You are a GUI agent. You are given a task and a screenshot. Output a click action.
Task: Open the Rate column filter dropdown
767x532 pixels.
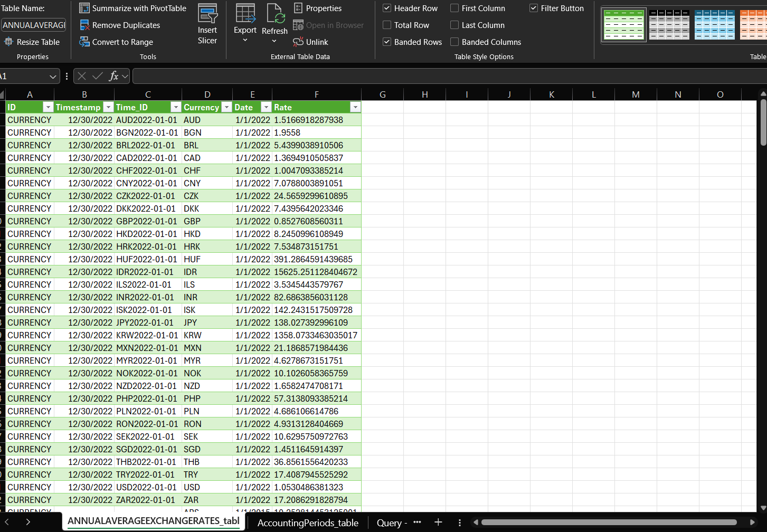point(355,107)
